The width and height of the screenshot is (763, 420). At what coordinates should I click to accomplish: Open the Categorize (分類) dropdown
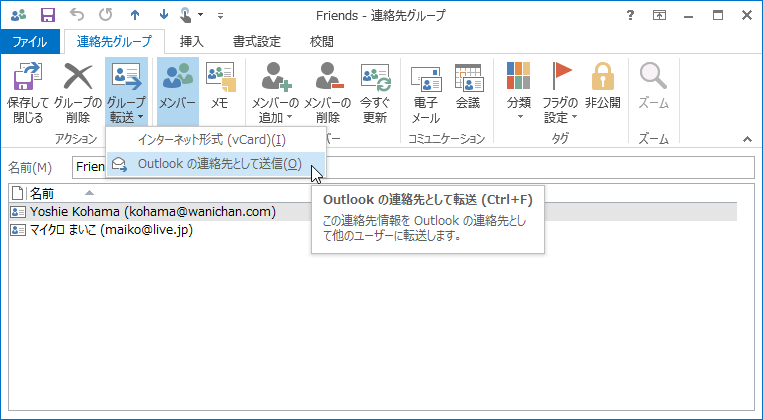click(519, 92)
